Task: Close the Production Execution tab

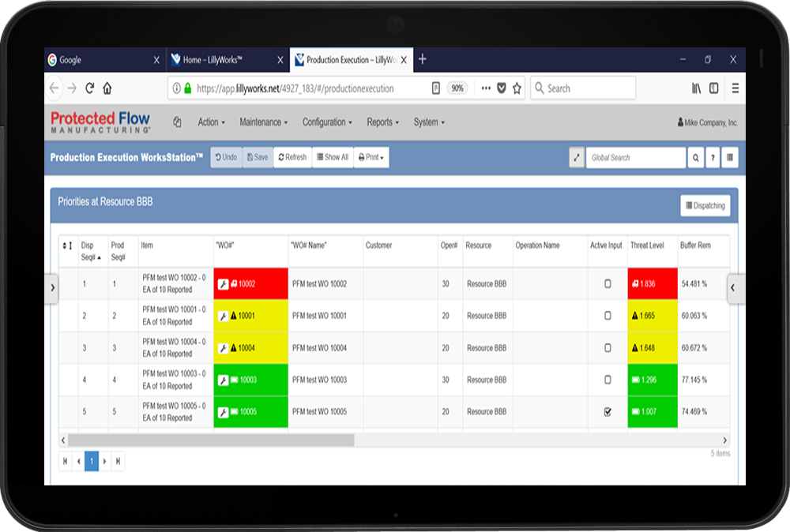Action: tap(404, 60)
